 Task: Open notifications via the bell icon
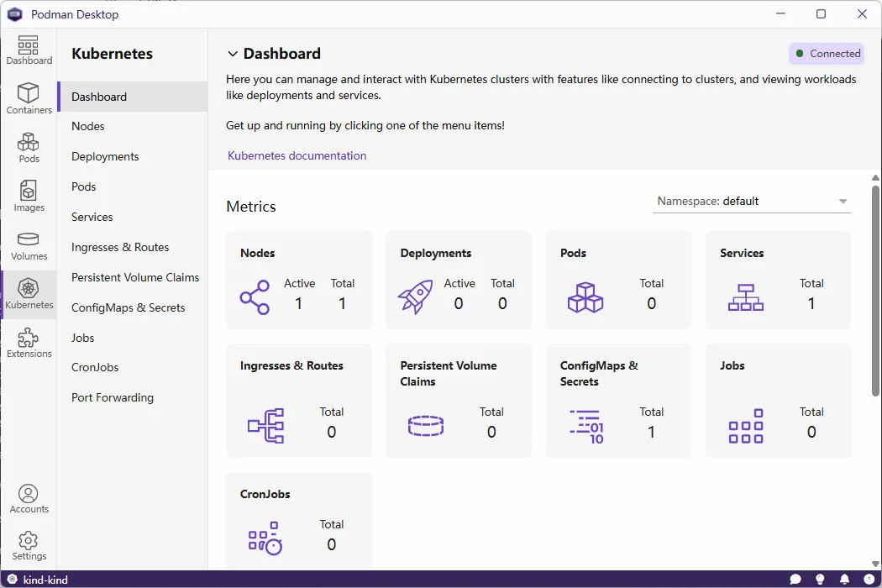(845, 579)
